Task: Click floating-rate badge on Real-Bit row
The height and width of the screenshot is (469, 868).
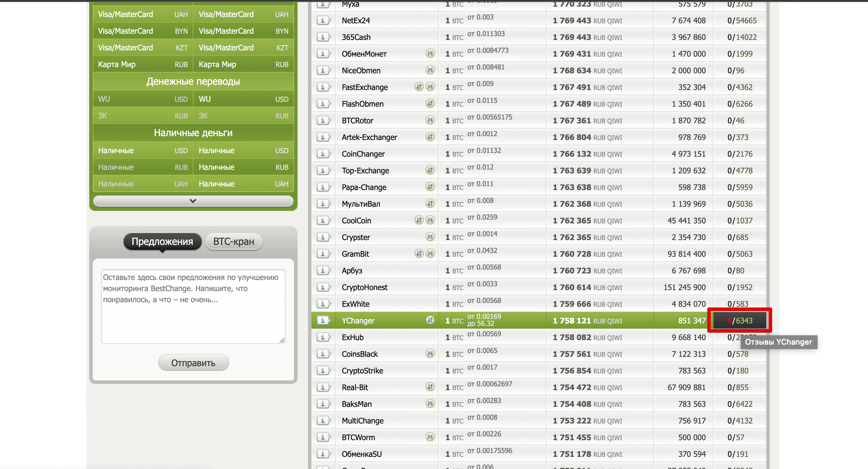Action: point(430,387)
